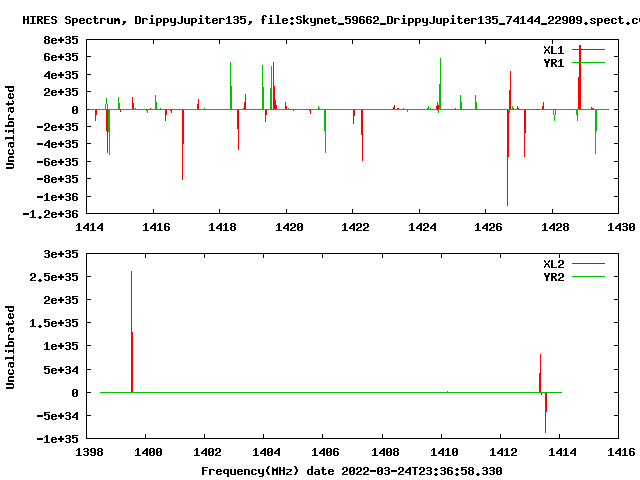Click the -1e+36 y-axis tick label
This screenshot has width=640, height=480.
click(58, 197)
